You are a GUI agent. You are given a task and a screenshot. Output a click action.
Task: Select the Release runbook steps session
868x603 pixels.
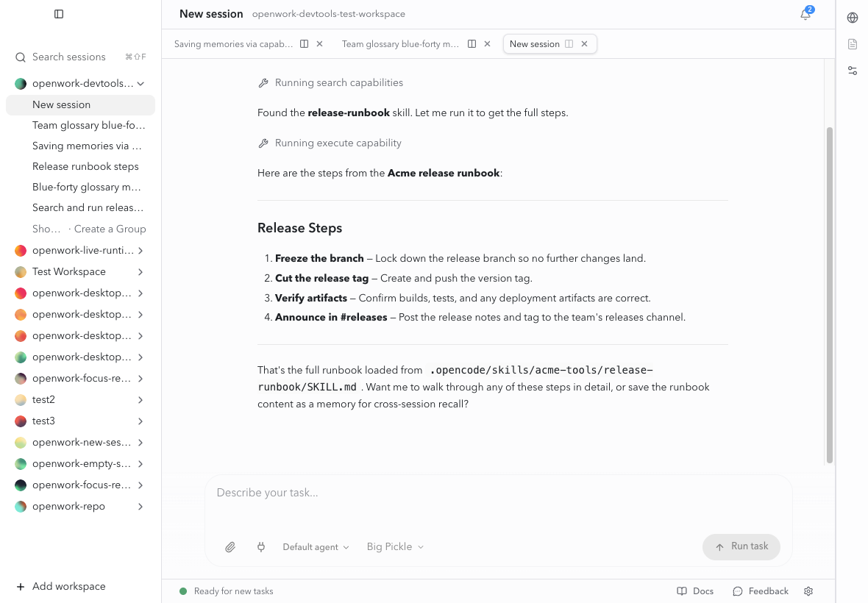click(85, 166)
